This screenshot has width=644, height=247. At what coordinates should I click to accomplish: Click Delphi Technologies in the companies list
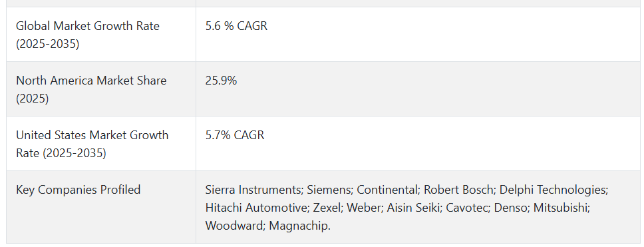point(552,190)
